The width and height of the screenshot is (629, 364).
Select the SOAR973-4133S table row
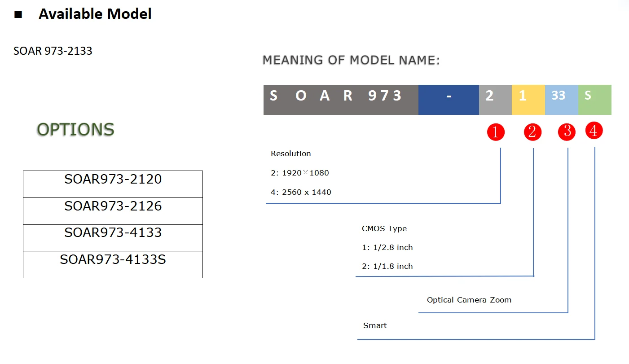(113, 264)
